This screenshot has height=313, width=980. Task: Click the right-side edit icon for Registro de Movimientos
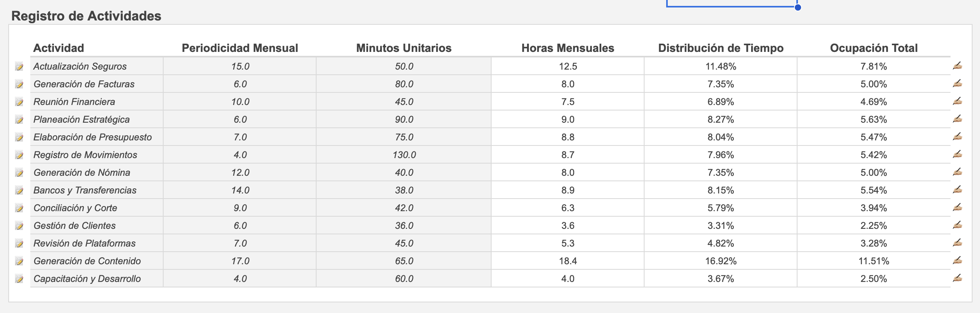(957, 155)
